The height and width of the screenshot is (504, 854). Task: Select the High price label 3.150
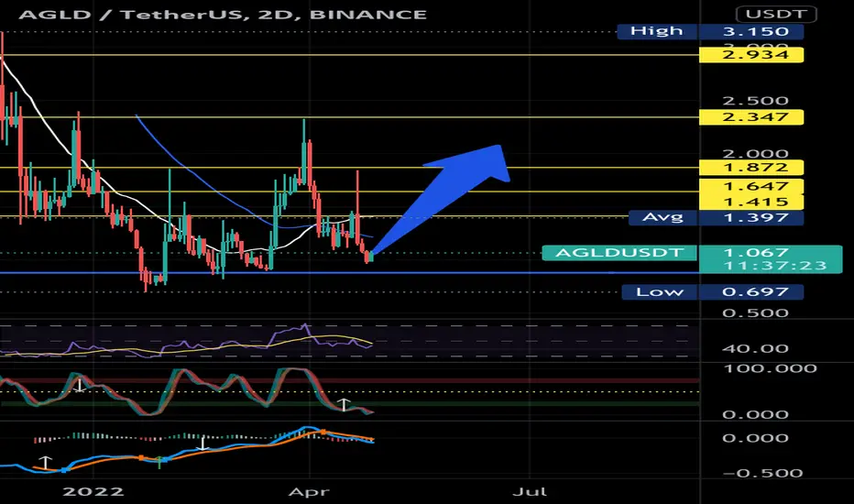751,31
